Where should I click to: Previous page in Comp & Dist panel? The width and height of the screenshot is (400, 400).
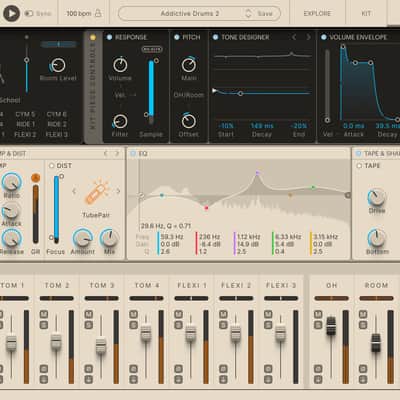(x=105, y=153)
